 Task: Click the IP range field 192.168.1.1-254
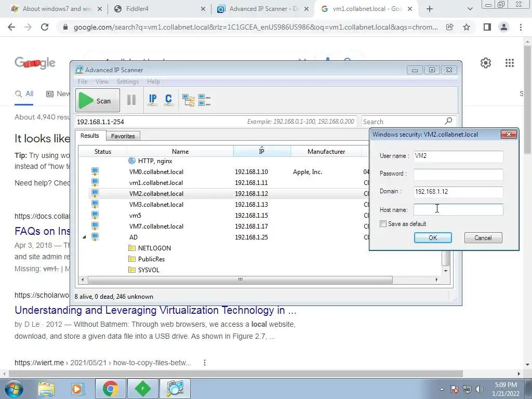click(216, 122)
